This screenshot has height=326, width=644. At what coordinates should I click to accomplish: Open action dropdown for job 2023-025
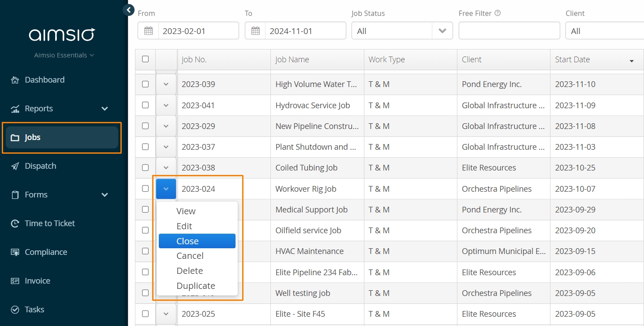click(x=166, y=314)
